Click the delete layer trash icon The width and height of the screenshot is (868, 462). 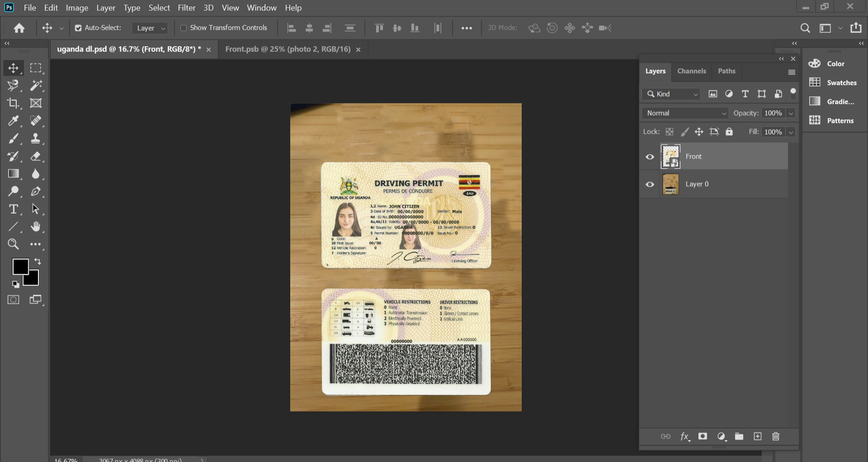click(776, 437)
